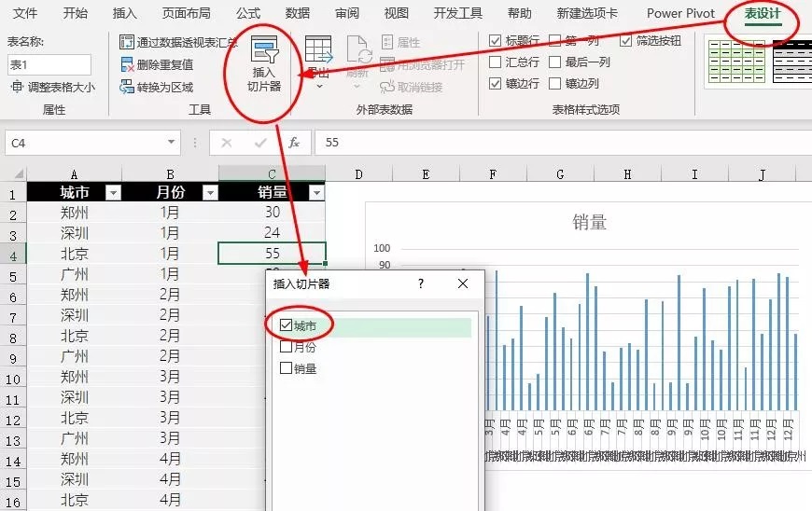Screen dimensions: 812x511
Task: Open the 月份 column filter dropdown
Action: (x=210, y=193)
